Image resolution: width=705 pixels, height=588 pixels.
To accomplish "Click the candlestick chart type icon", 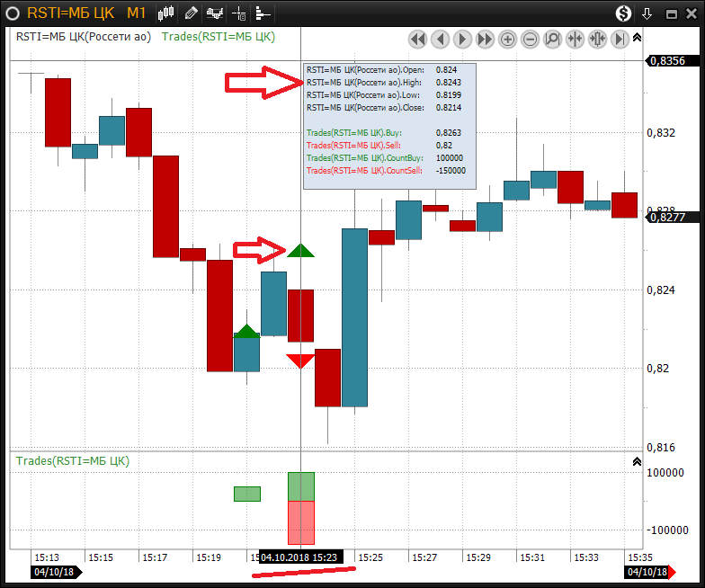I will point(166,13).
